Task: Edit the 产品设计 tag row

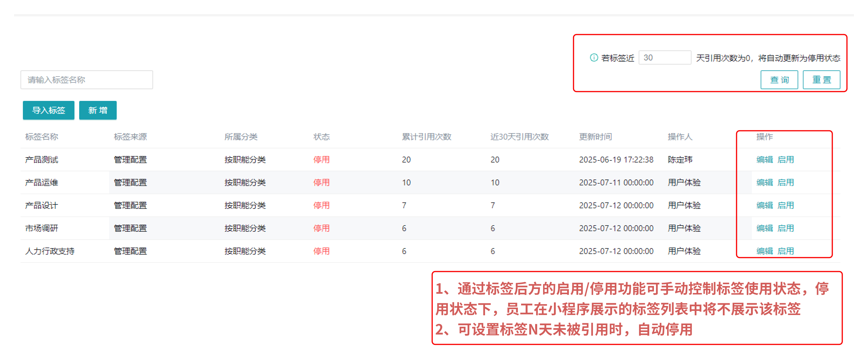Action: (x=764, y=205)
